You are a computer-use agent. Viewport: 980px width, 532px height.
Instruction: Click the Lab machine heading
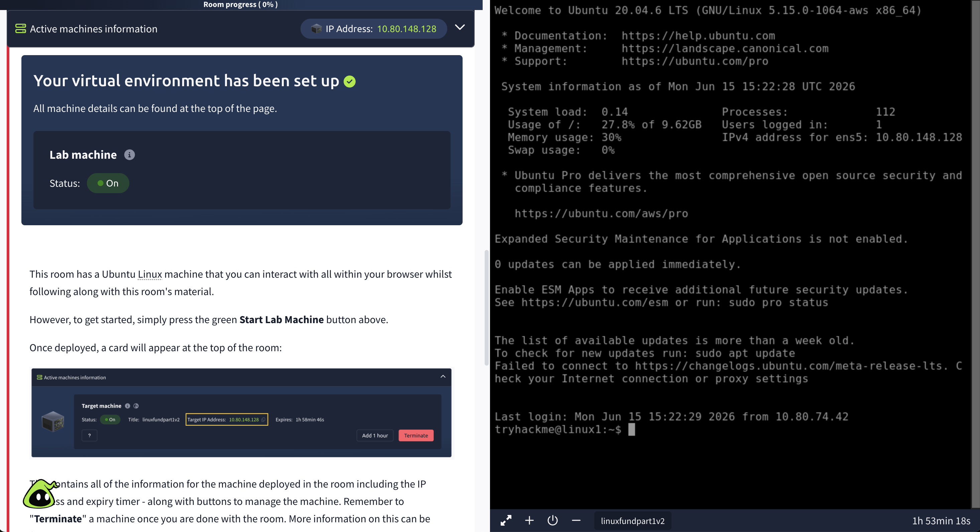pos(83,155)
